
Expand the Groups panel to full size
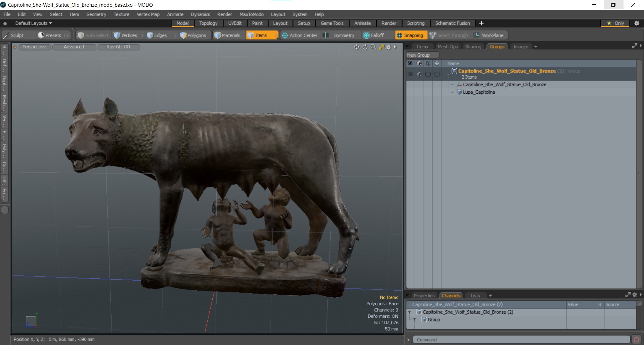[x=635, y=46]
